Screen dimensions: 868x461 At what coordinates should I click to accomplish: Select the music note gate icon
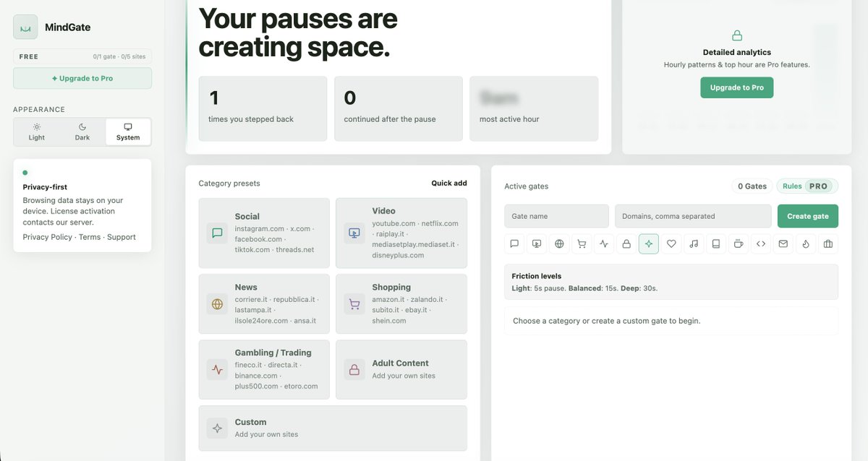click(x=694, y=244)
